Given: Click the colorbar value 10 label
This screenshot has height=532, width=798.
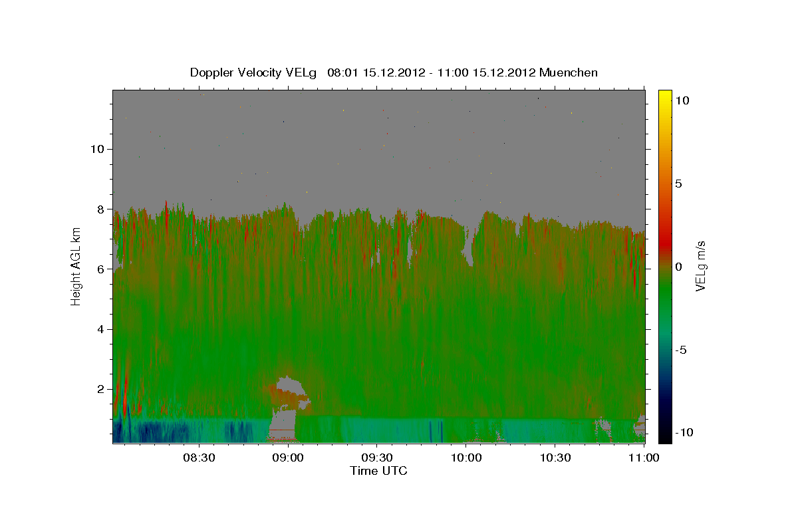Looking at the screenshot, I should pos(682,100).
